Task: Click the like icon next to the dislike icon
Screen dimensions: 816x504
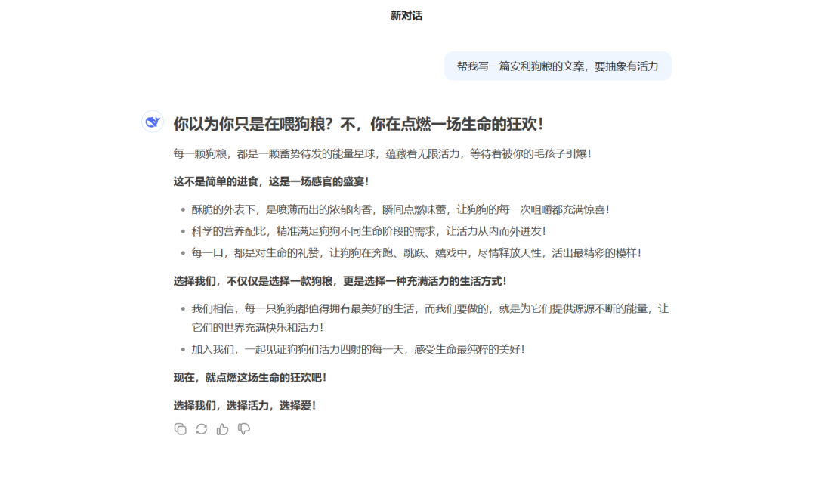Action: (x=221, y=428)
